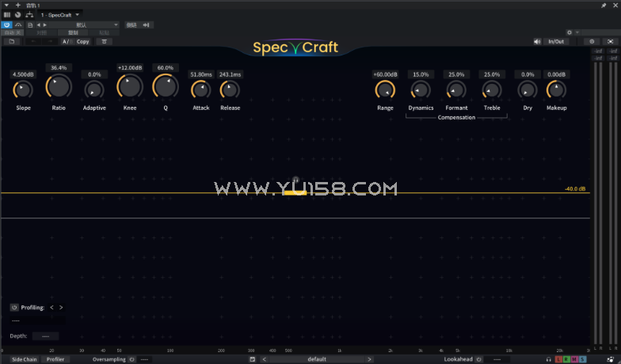Go to next preset after default
621x364 pixels.
pyautogui.click(x=369, y=359)
